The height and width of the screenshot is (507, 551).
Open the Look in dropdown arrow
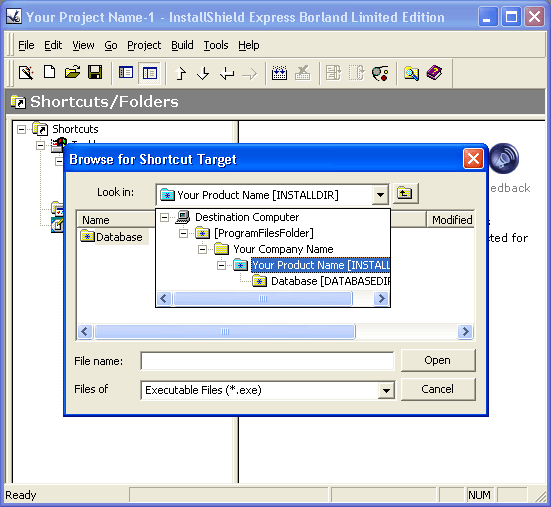pos(380,195)
